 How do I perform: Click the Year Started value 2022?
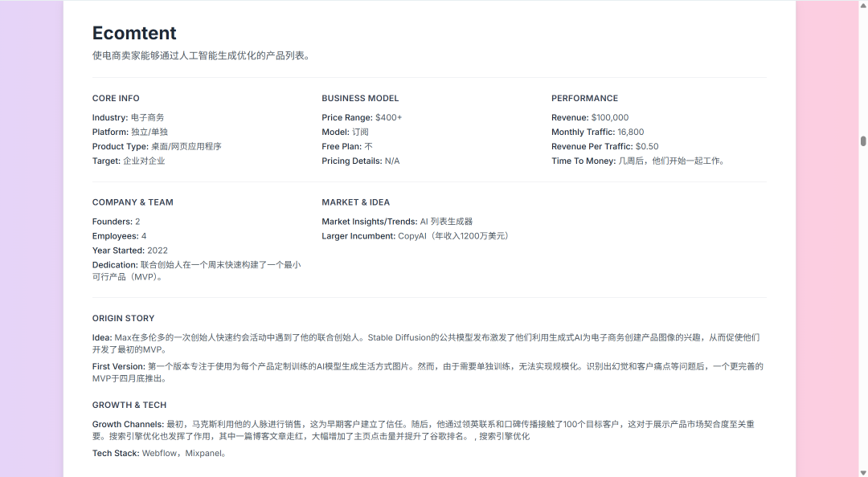[158, 250]
